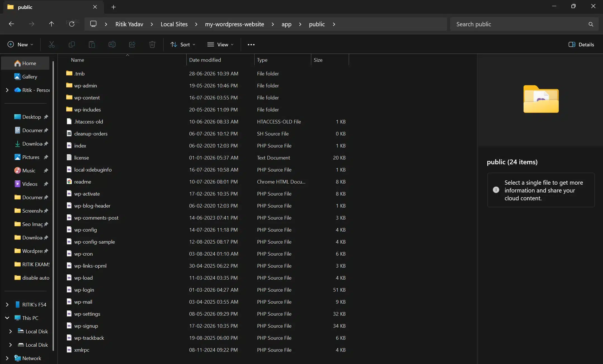The image size is (603, 364).
Task: Select the .tmb folder icon
Action: point(69,73)
